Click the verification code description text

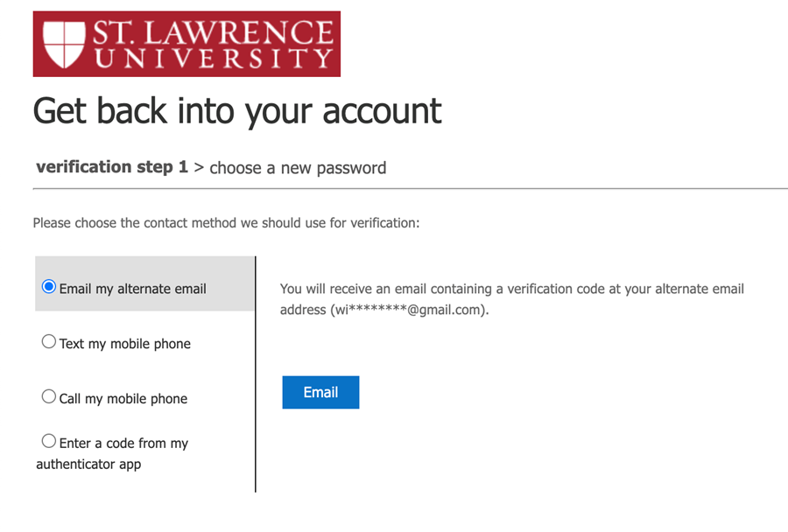click(511, 289)
